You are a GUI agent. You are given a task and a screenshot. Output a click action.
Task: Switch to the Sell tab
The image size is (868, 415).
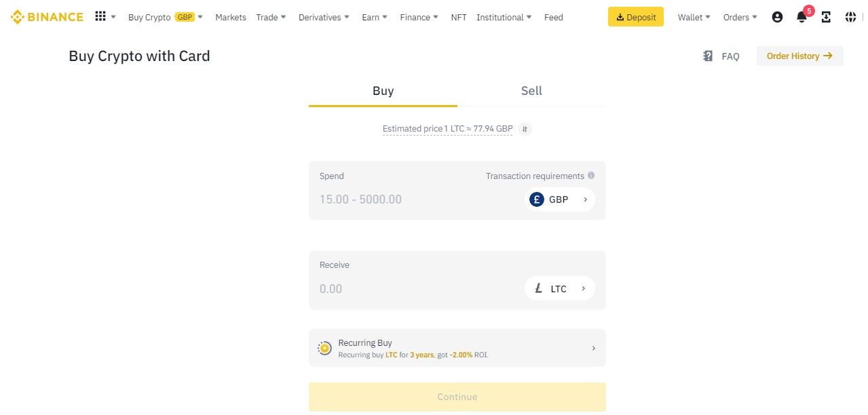click(x=531, y=91)
